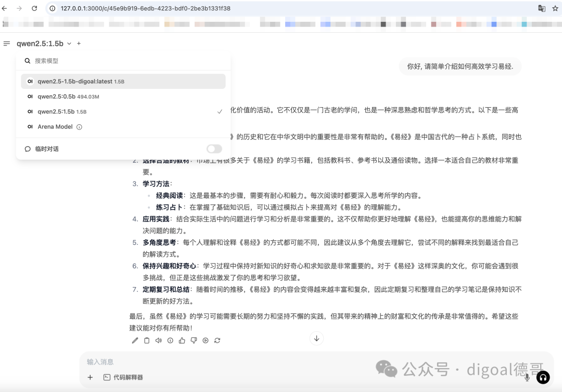The width and height of the screenshot is (562, 392).
Task: Give the response a thumbs down
Action: pos(194,341)
